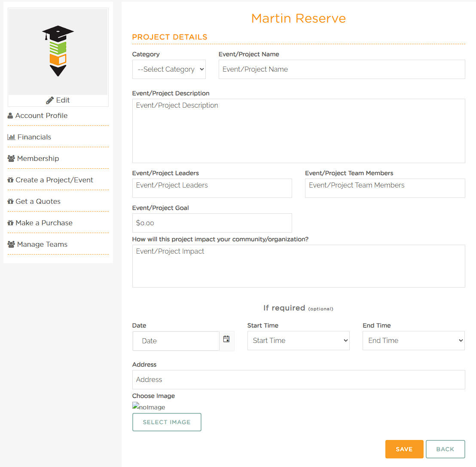
Task: Click the Manage Teams group icon
Action: (11, 244)
